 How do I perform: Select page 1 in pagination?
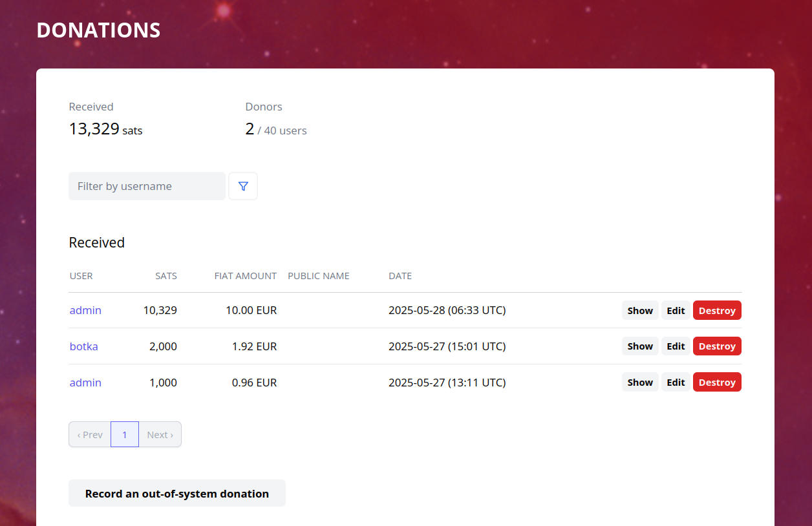click(x=125, y=434)
